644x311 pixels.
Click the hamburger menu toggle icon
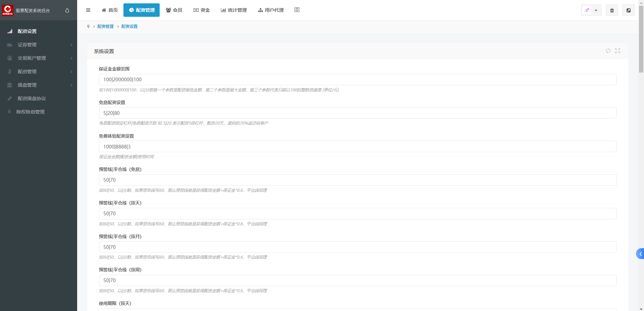point(88,10)
